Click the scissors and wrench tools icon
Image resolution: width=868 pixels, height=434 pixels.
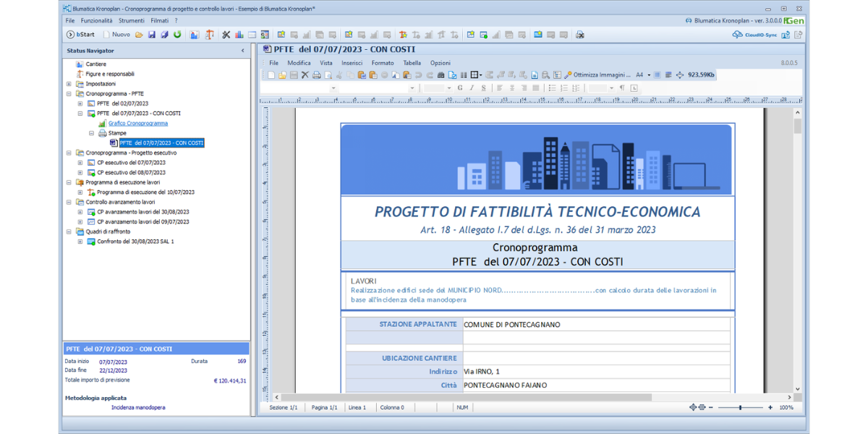coord(226,35)
